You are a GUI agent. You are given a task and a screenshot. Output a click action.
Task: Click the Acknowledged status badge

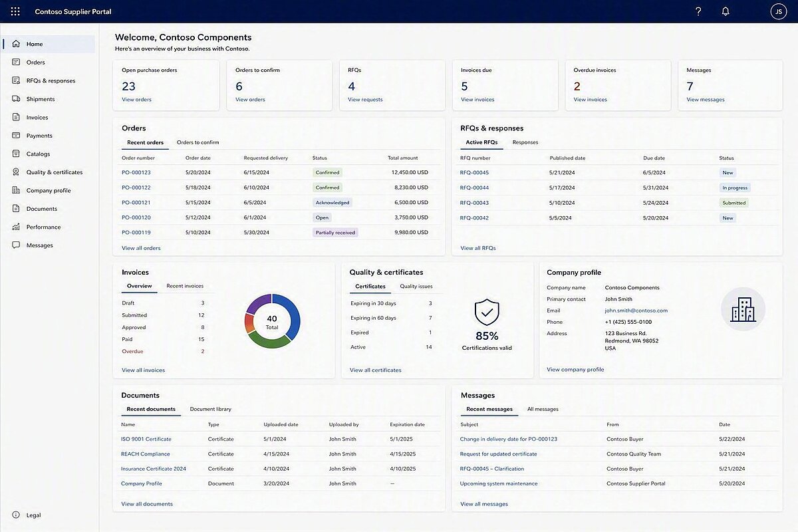332,203
